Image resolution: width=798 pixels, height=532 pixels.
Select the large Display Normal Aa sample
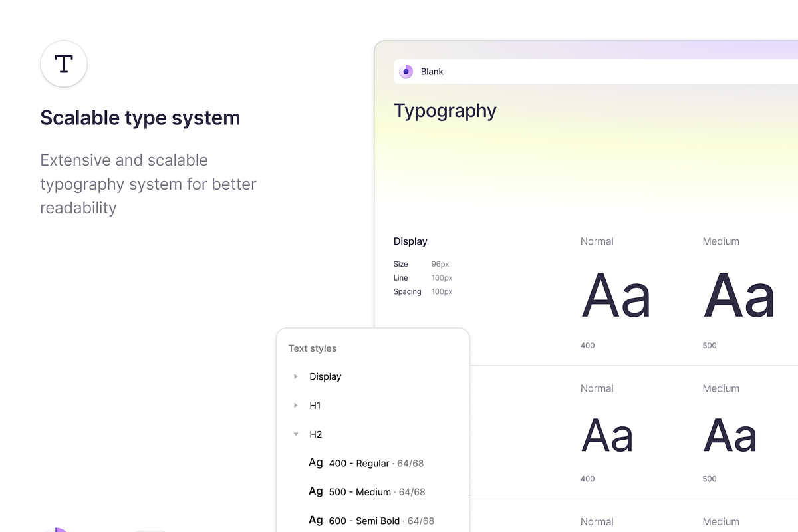tap(616, 296)
